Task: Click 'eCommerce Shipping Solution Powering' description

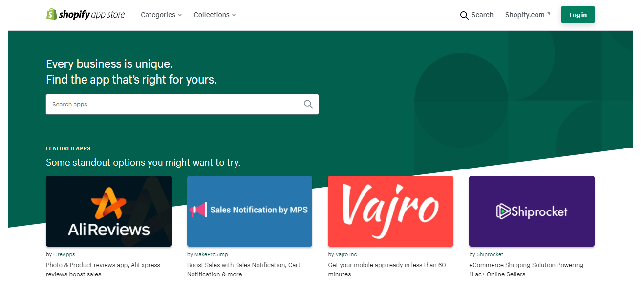Action: pos(526,270)
